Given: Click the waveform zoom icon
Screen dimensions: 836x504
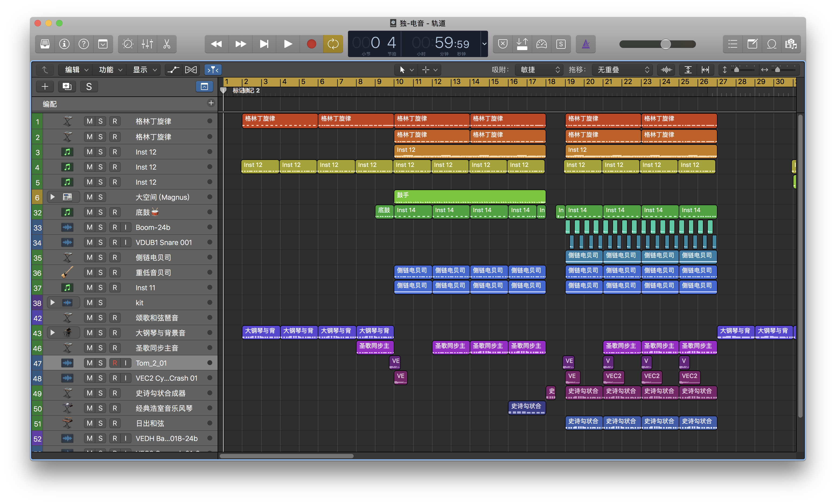Looking at the screenshot, I should tap(666, 70).
